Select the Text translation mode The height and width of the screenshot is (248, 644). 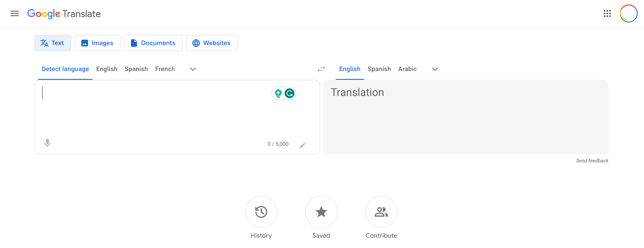coord(53,43)
